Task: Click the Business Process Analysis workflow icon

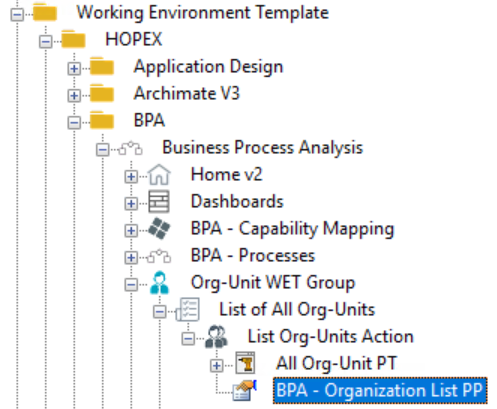Action: [x=131, y=148]
